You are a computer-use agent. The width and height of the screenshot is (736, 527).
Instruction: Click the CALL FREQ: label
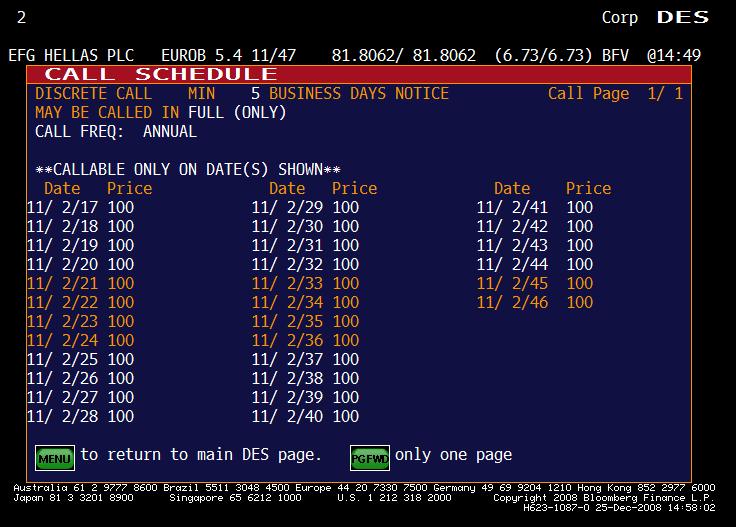coord(80,131)
